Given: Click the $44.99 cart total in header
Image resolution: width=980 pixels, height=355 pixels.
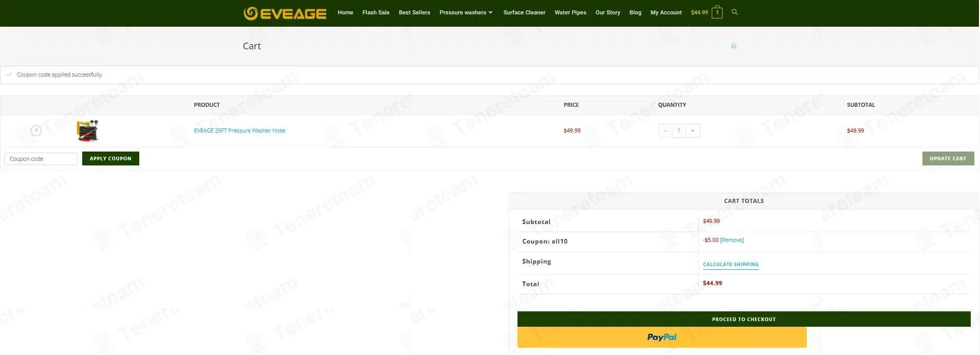Looking at the screenshot, I should 699,12.
